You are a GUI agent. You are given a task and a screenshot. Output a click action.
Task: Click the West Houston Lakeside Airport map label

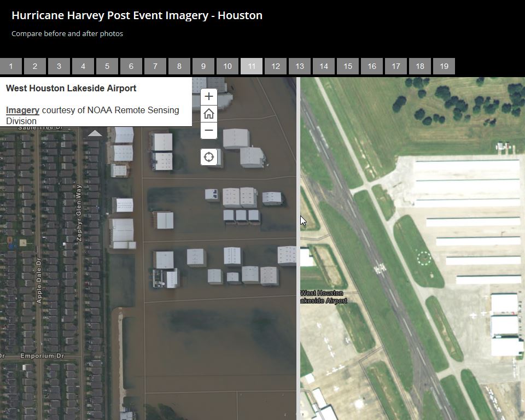pos(323,297)
